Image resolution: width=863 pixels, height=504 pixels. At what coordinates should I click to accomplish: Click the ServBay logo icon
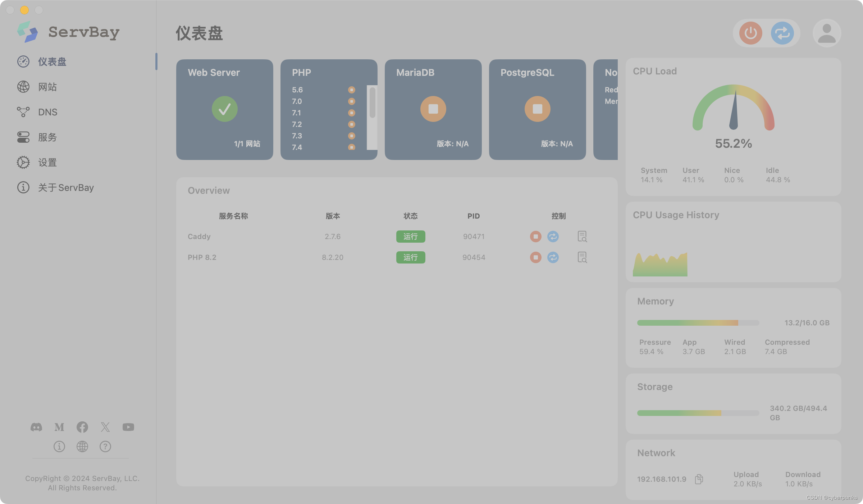(28, 32)
